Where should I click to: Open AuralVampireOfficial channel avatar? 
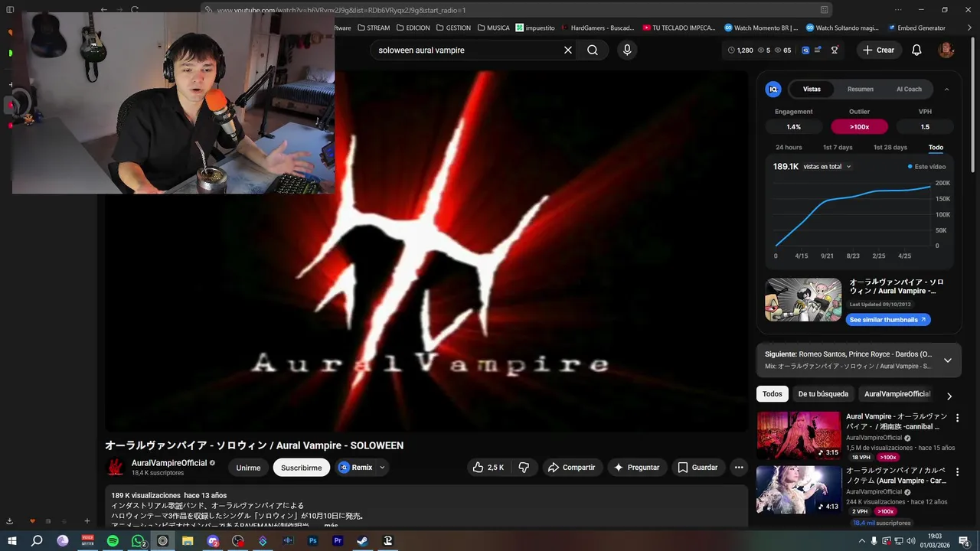pos(115,468)
